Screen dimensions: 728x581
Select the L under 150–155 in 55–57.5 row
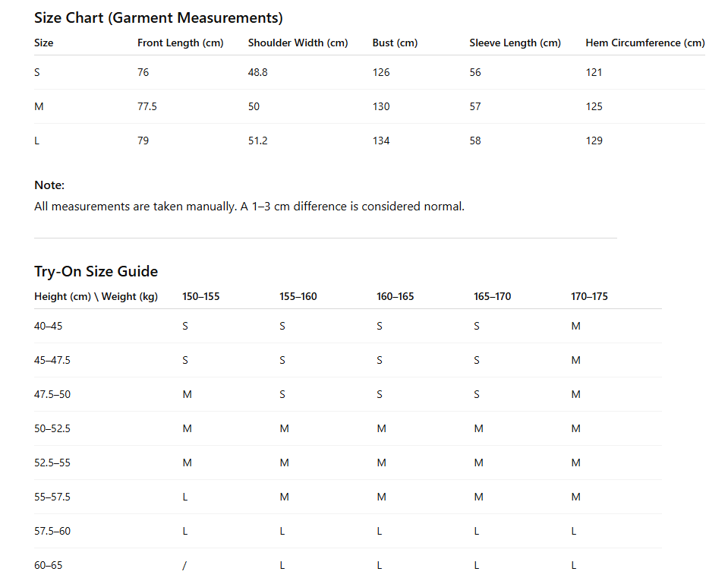(184, 497)
